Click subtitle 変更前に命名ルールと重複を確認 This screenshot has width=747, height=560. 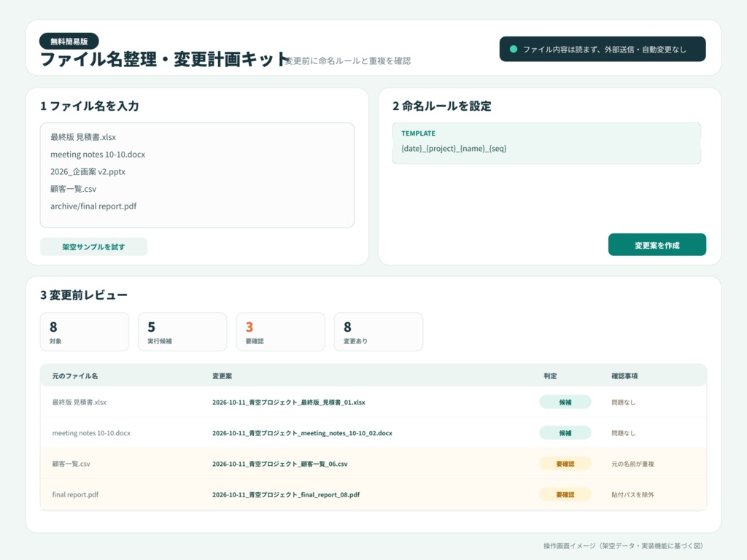(348, 61)
